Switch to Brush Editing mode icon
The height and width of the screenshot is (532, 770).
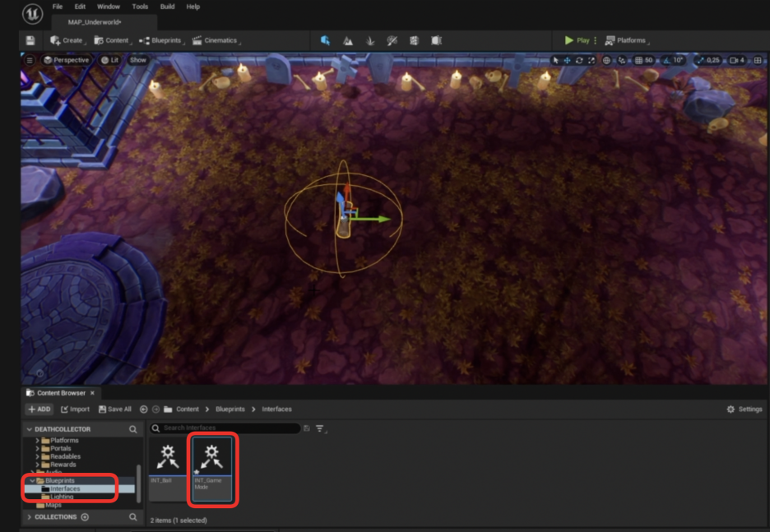(436, 41)
